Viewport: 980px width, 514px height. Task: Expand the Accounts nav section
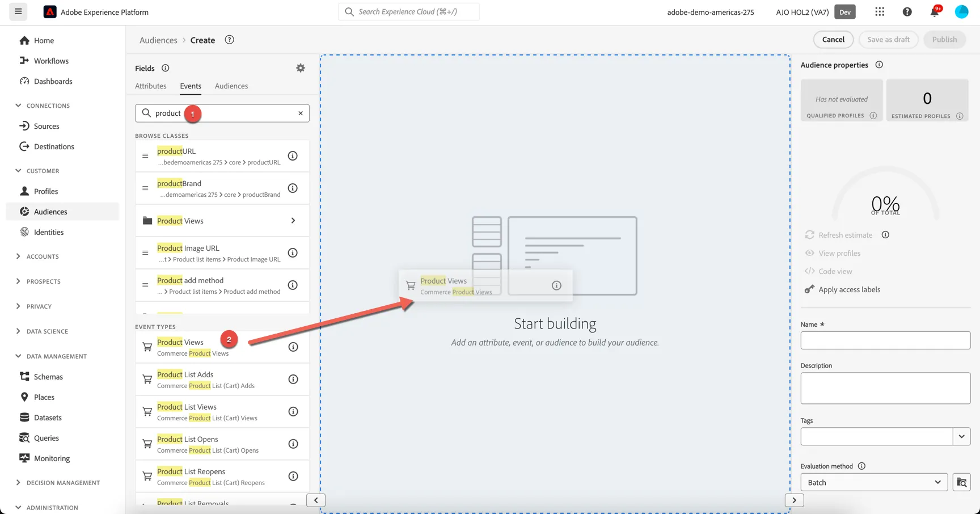tap(18, 256)
